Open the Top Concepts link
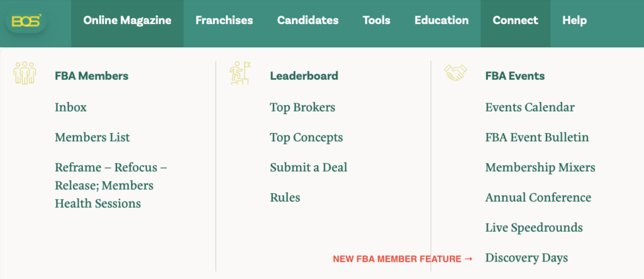The width and height of the screenshot is (644, 279). 306,137
